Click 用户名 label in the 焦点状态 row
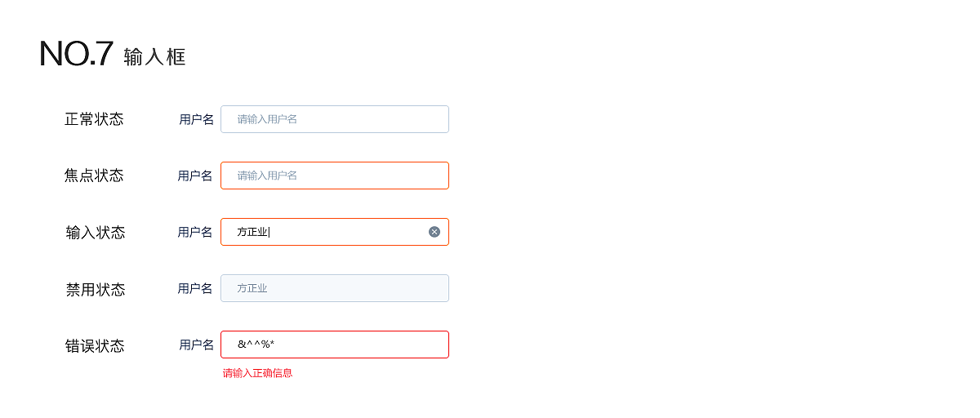 tap(195, 176)
